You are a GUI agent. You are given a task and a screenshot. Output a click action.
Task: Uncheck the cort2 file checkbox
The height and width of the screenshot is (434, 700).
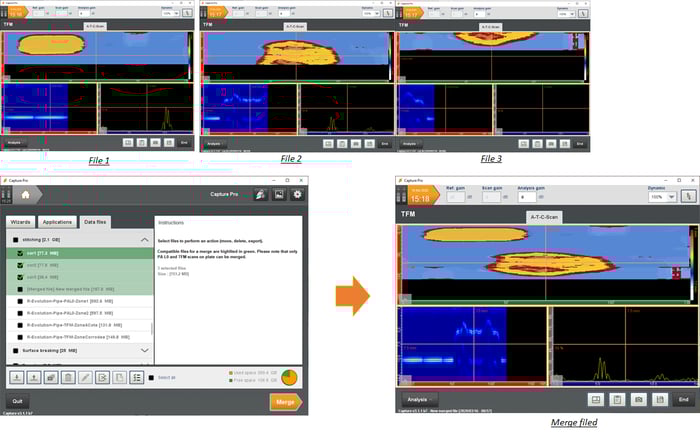tap(20, 265)
